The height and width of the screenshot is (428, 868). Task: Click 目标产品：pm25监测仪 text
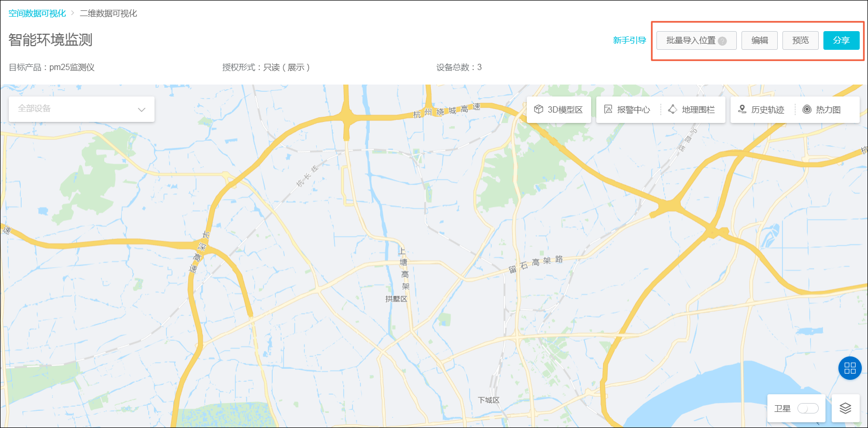(52, 67)
